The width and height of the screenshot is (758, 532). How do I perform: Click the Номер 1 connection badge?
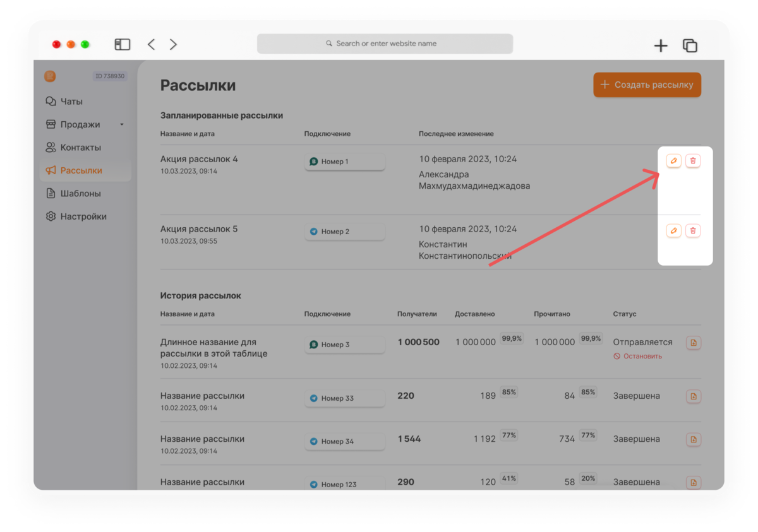point(345,162)
